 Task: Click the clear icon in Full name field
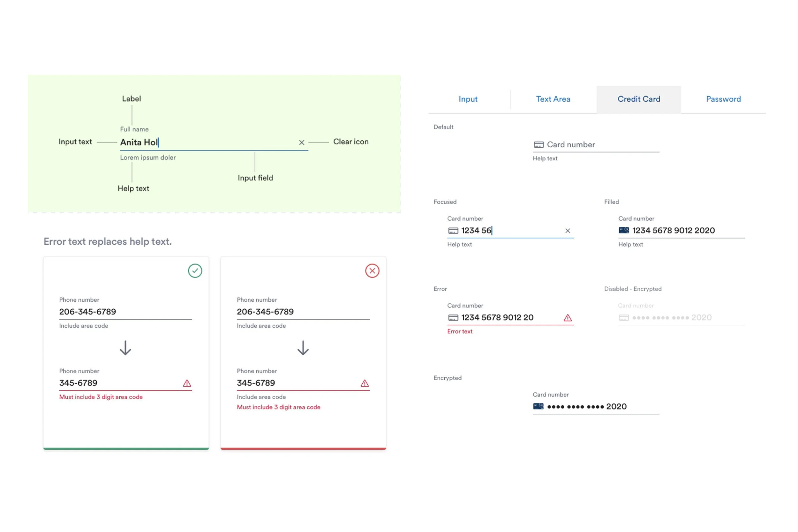click(301, 143)
